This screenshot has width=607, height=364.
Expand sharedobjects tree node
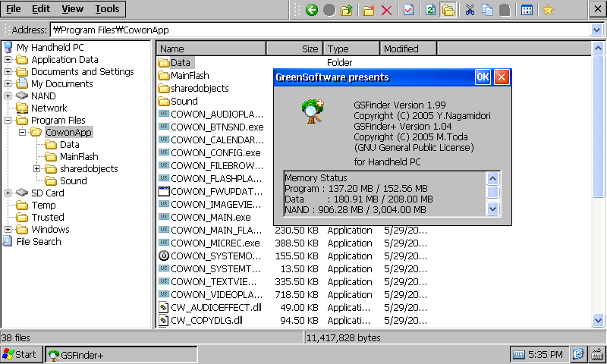tap(36, 168)
